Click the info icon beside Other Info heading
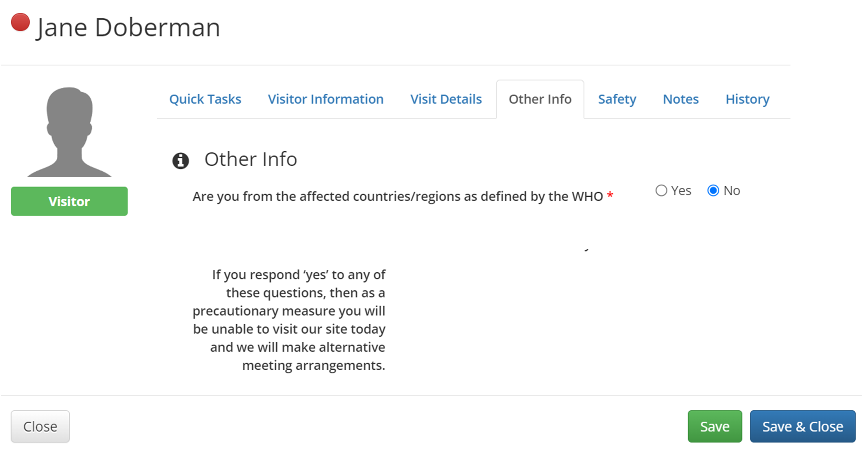The image size is (868, 455). pyautogui.click(x=181, y=161)
